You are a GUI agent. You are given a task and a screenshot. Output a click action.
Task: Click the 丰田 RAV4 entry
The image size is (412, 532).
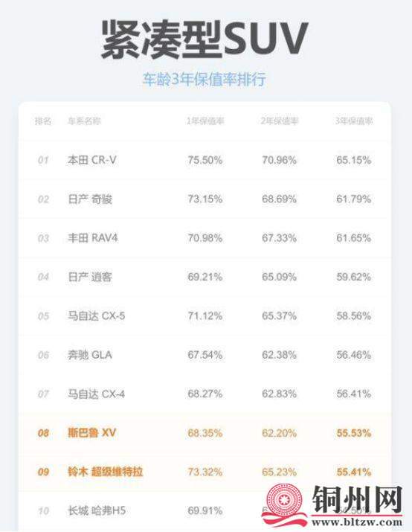coord(92,238)
